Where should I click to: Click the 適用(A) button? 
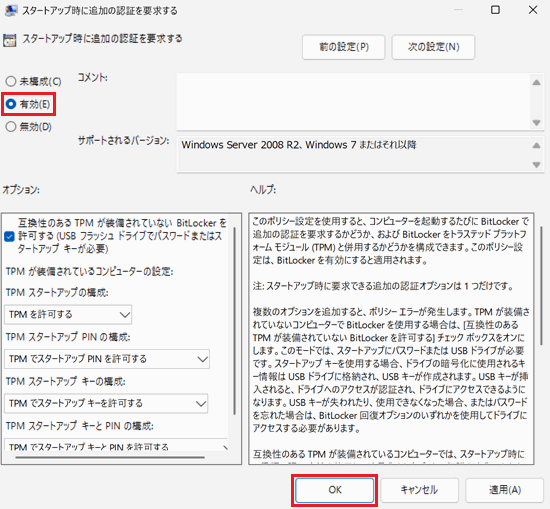click(x=505, y=490)
